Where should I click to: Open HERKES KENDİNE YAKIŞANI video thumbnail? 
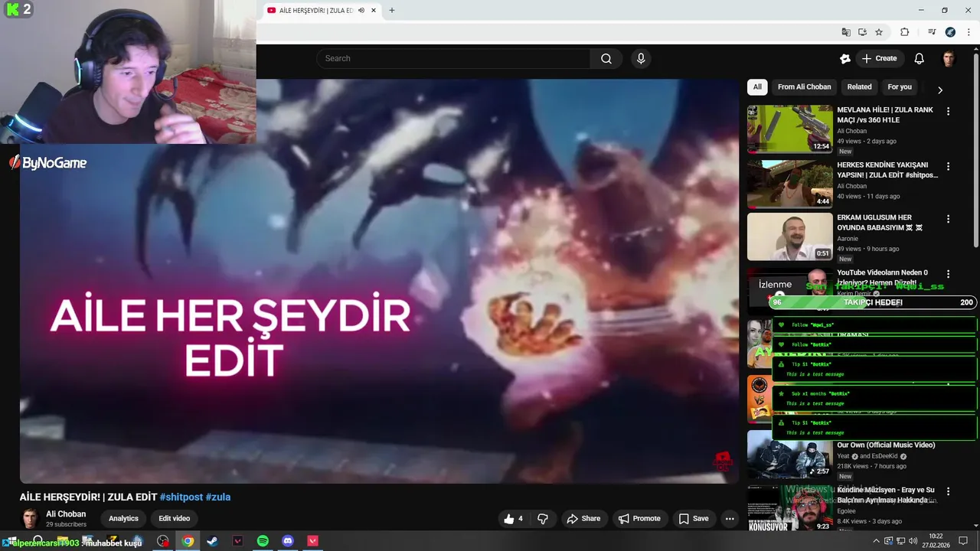(x=790, y=184)
